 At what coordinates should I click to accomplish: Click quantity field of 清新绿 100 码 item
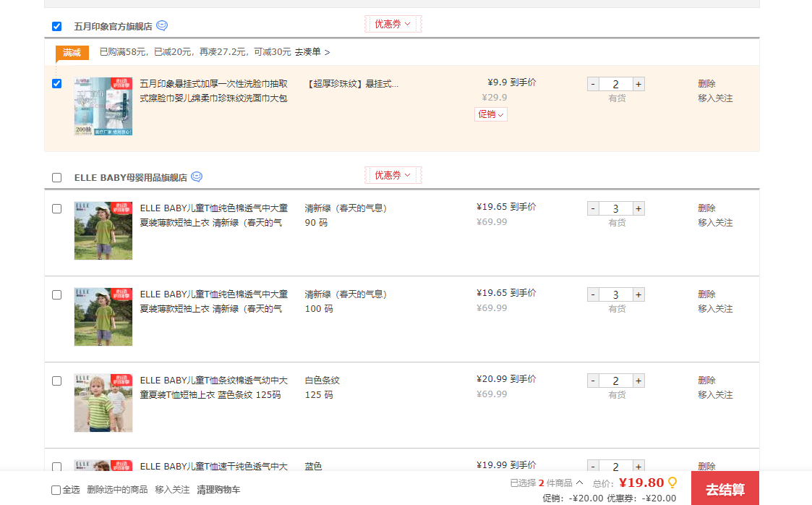(616, 294)
